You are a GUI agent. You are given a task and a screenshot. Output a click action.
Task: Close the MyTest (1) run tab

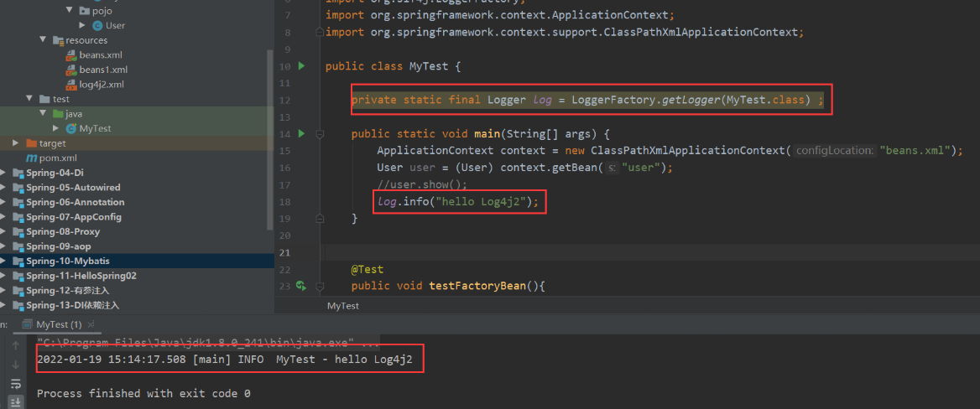(x=91, y=324)
